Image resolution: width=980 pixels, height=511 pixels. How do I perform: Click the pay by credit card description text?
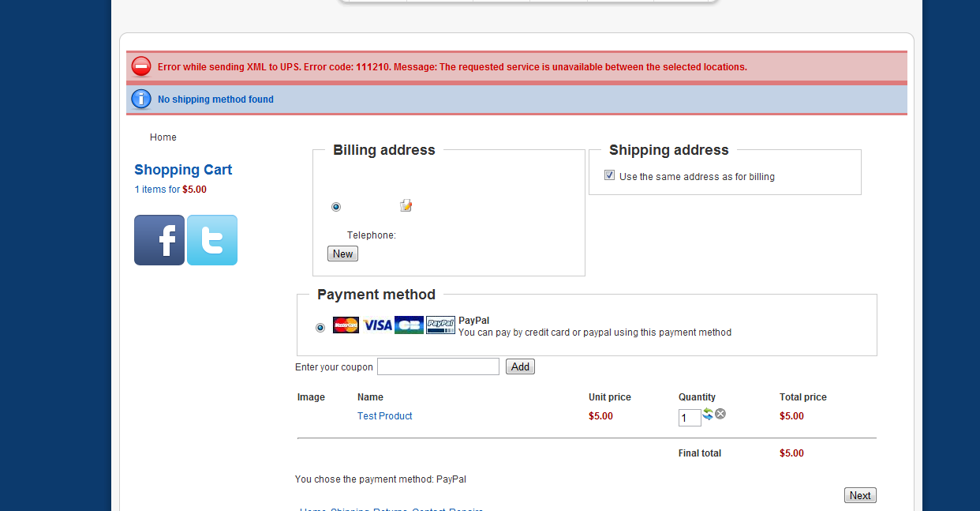click(x=595, y=333)
